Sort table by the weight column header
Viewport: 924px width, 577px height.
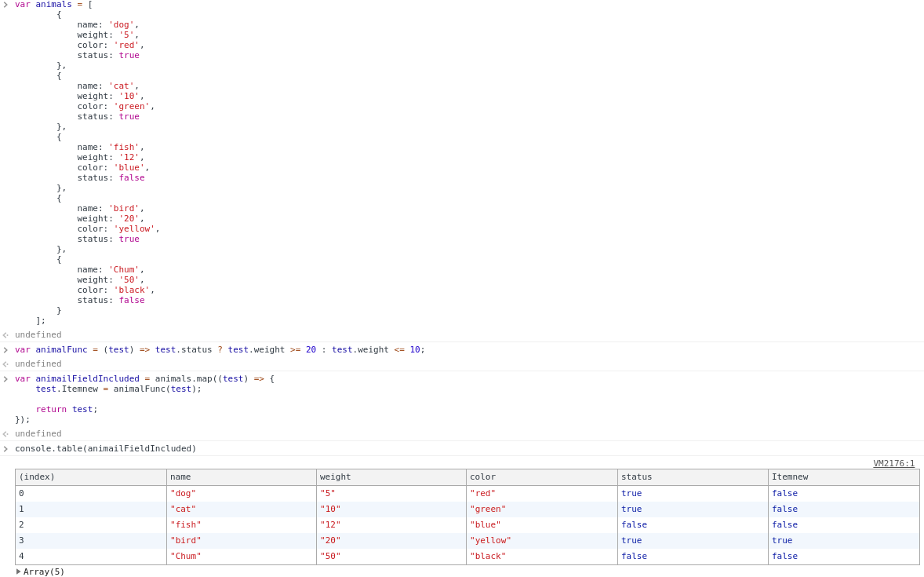[391, 477]
